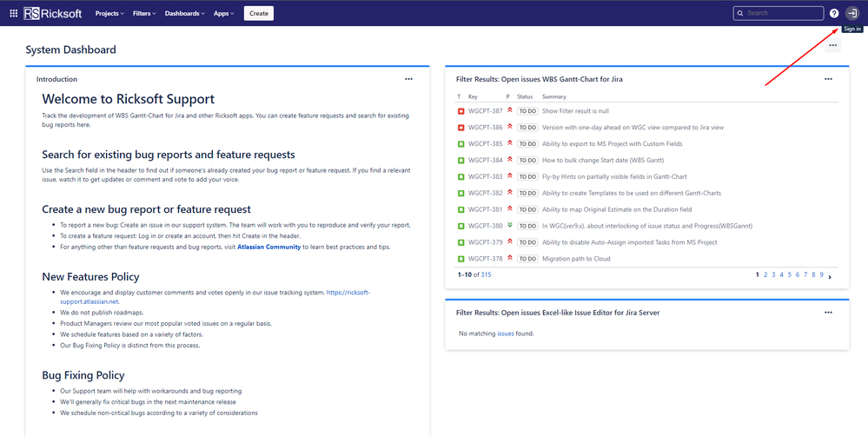Open issue key WGCPT-380
This screenshot has width=868, height=436.
[x=486, y=226]
